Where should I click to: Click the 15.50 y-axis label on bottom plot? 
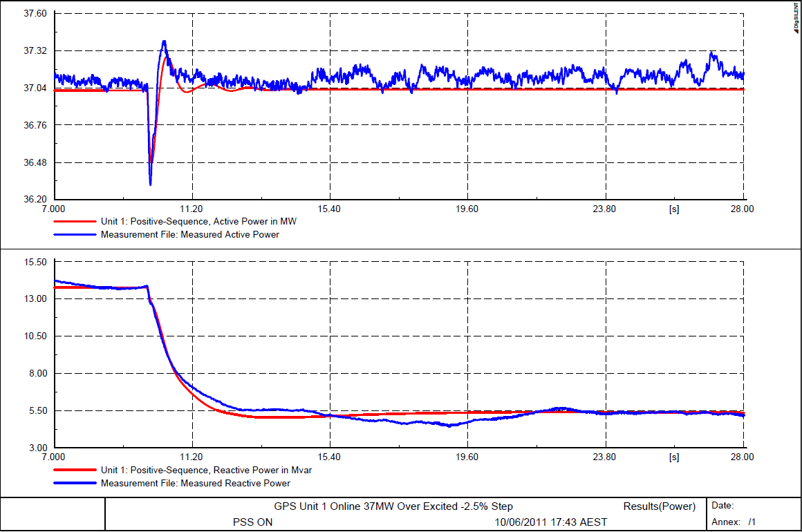pos(35,263)
